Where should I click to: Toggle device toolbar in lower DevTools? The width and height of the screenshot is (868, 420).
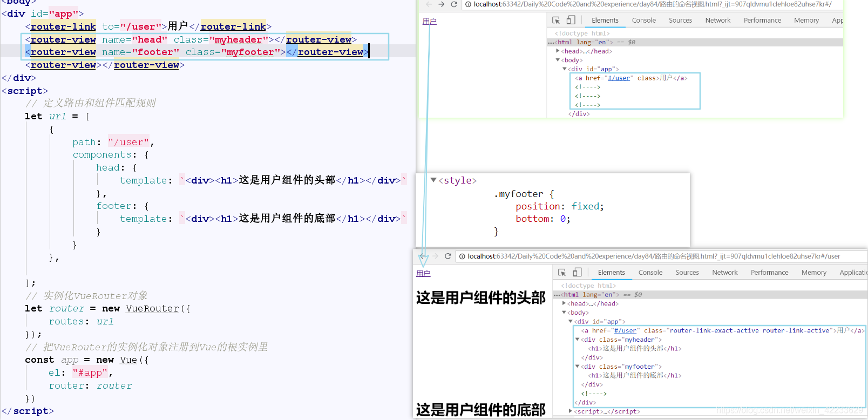[x=577, y=273]
